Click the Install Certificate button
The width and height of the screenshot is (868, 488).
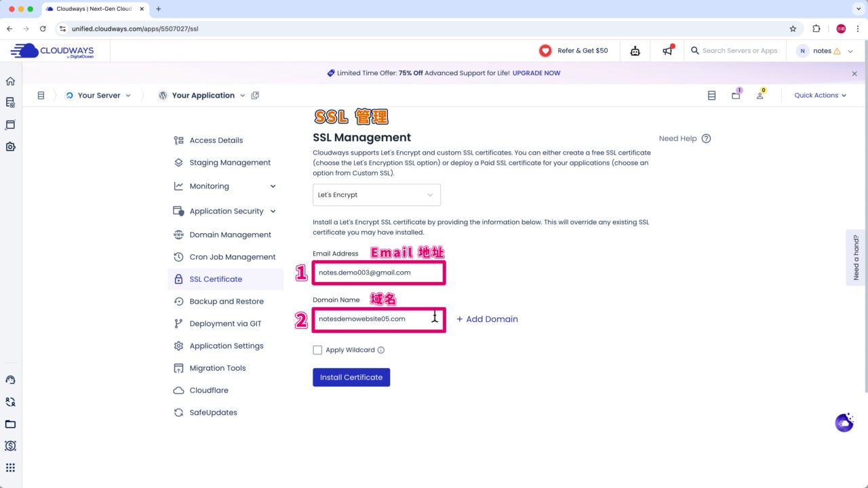point(351,378)
